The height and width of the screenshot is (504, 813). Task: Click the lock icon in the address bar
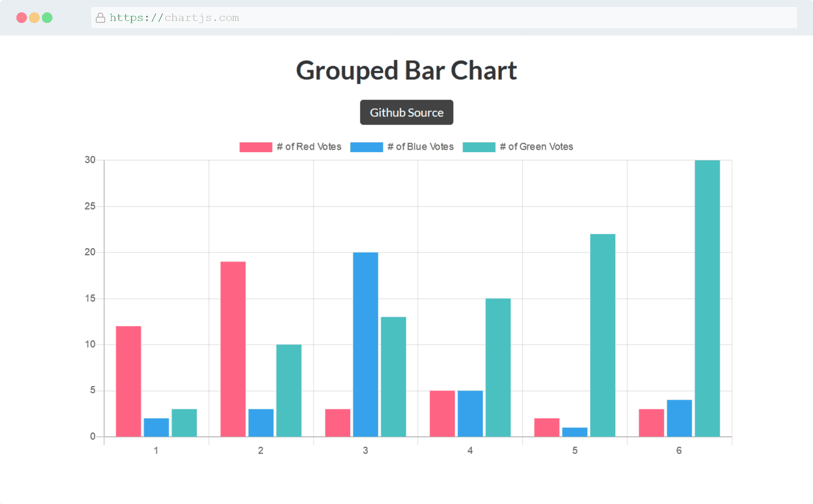100,18
